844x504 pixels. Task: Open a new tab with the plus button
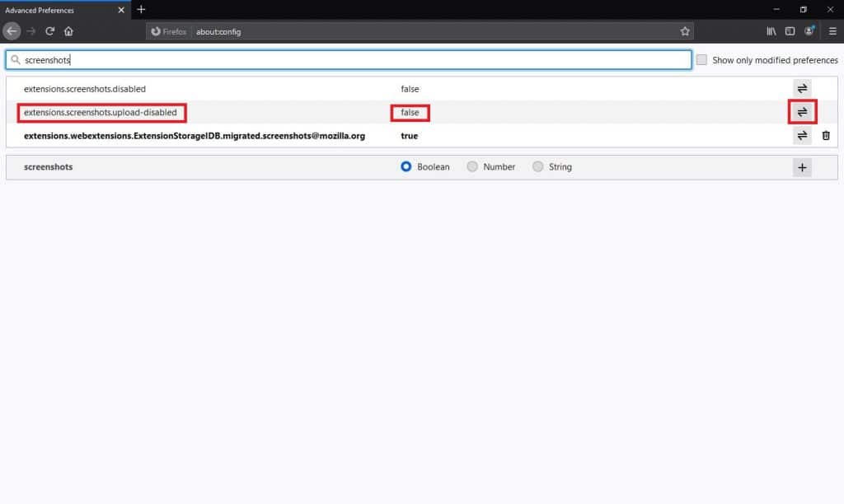(141, 9)
